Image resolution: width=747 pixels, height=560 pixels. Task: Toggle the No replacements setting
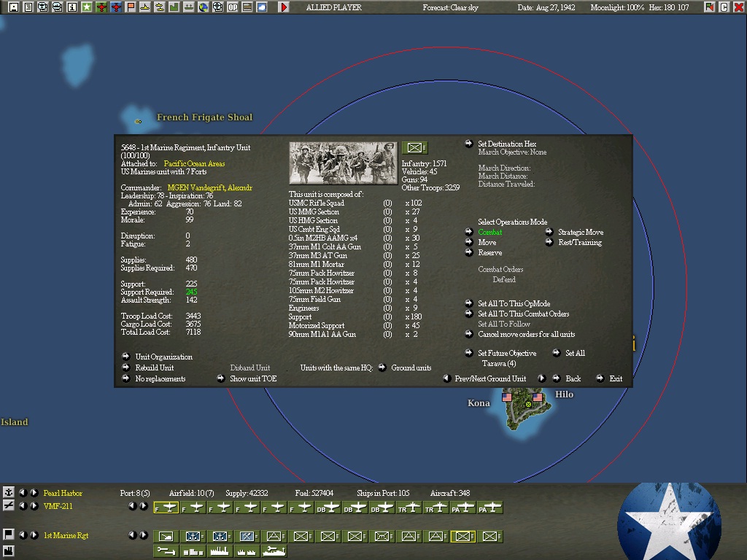[x=125, y=379]
